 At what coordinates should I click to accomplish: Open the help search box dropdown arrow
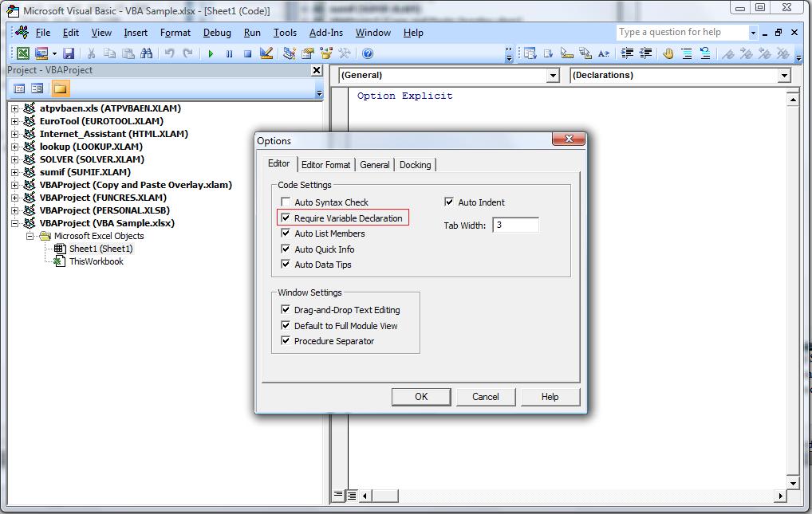pyautogui.click(x=753, y=33)
